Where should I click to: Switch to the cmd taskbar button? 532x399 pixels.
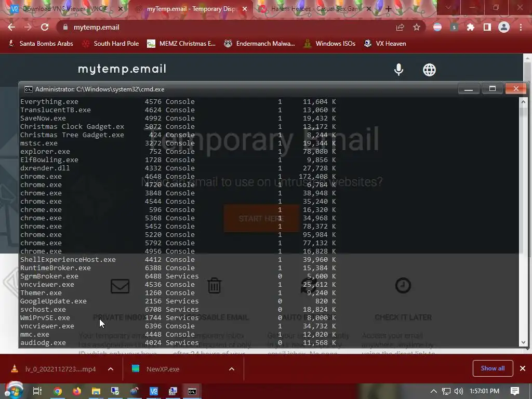[192, 391]
